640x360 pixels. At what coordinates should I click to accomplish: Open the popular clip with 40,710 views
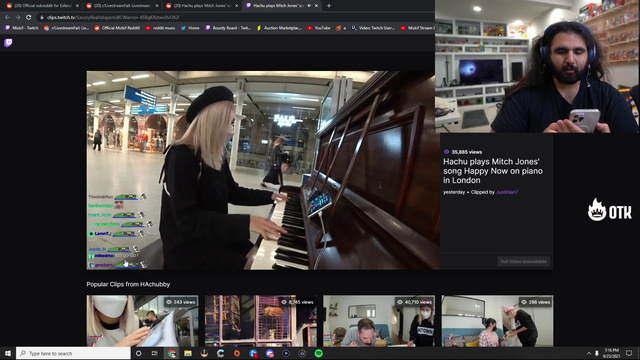(379, 321)
